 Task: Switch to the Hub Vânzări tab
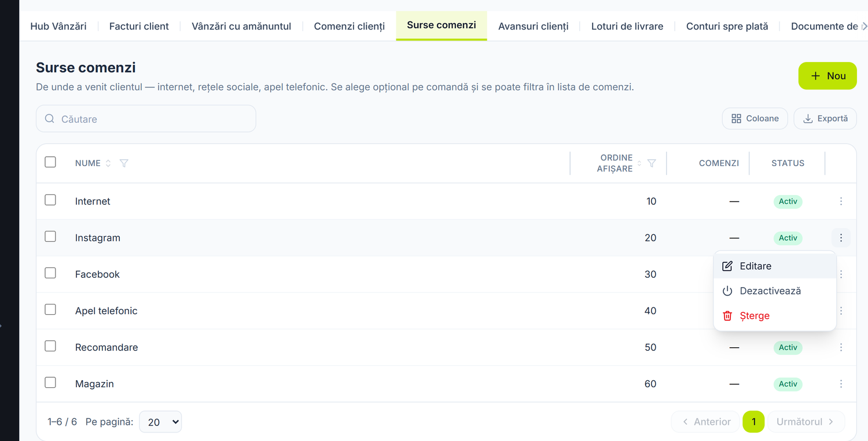tap(58, 26)
